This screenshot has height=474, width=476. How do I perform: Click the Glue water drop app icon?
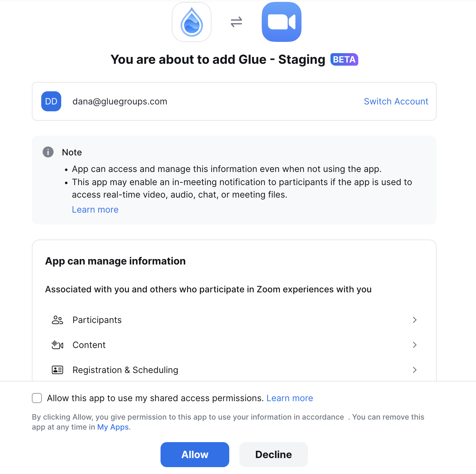pyautogui.click(x=191, y=22)
